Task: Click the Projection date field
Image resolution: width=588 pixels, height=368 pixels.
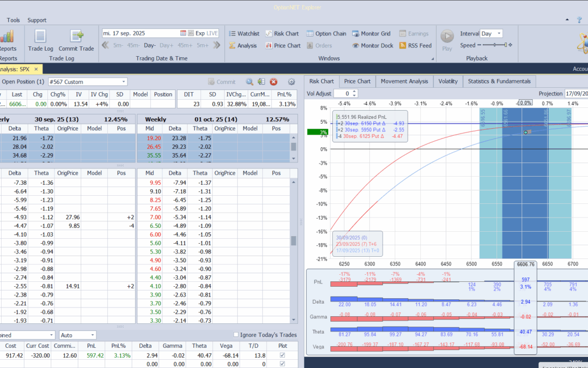Action: (577, 94)
